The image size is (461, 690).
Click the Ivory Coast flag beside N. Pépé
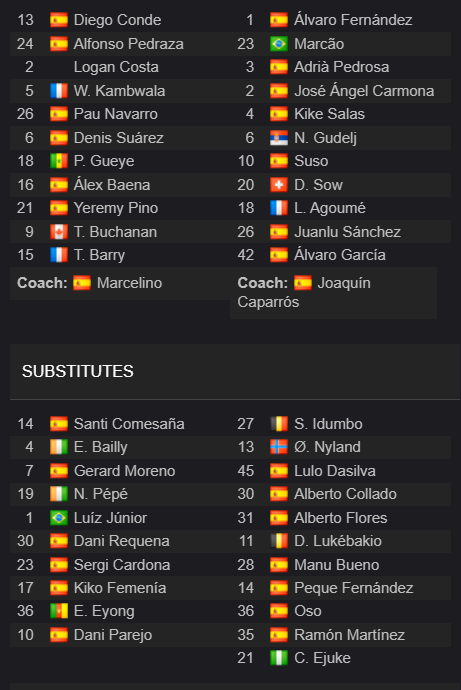(x=59, y=494)
